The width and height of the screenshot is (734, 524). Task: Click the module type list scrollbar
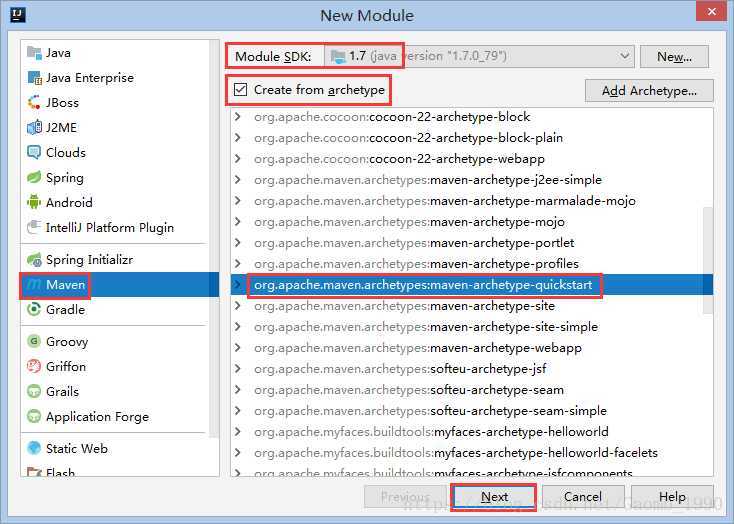tap(214, 239)
